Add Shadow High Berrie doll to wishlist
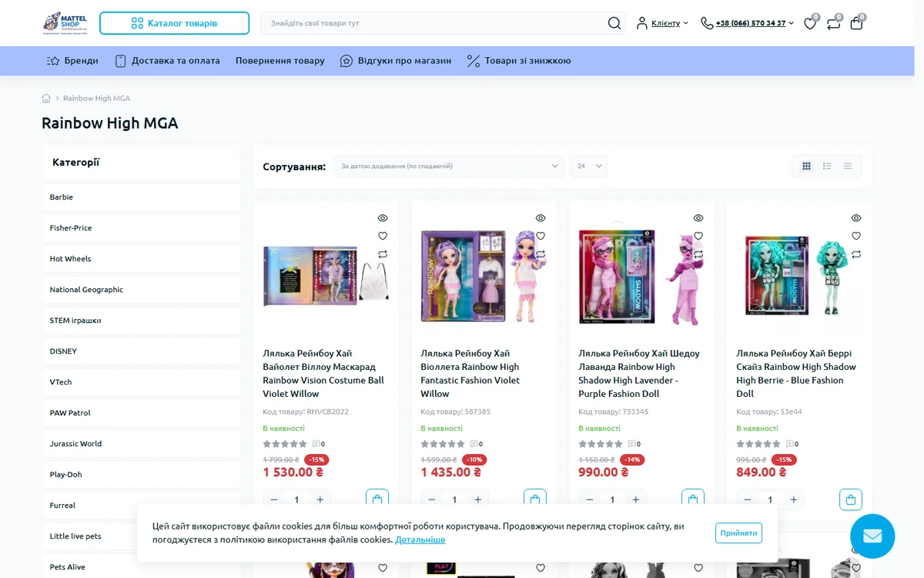Viewport: 924px width, 578px height. [x=856, y=236]
